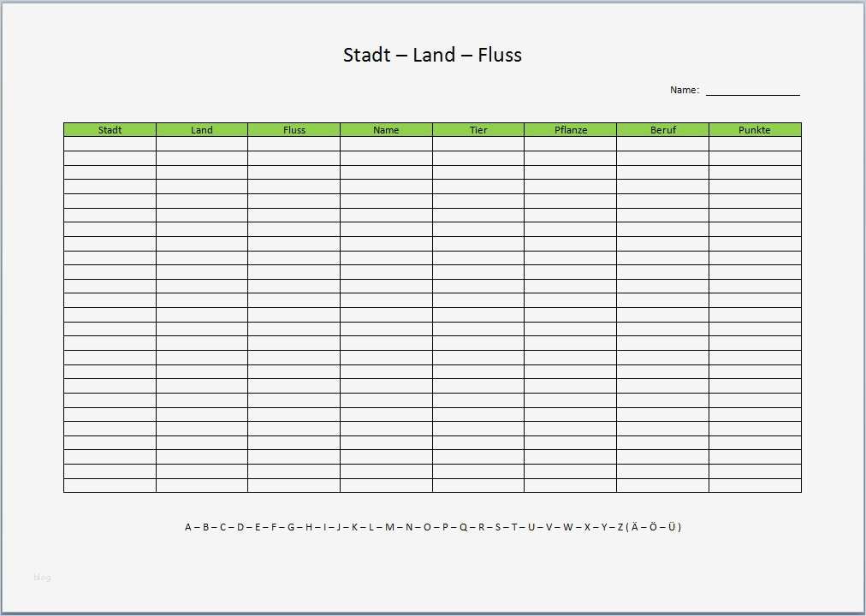
Task: Select the Stadt column header
Action: click(110, 130)
